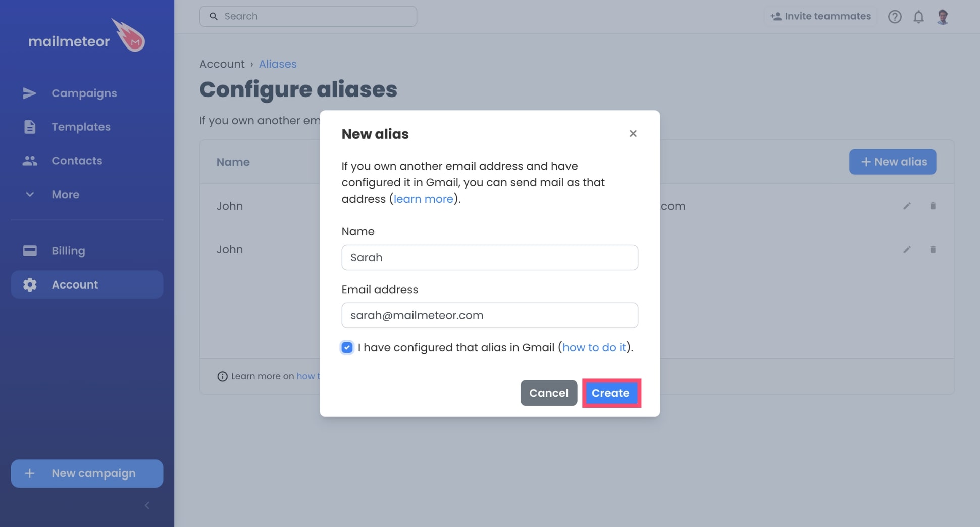This screenshot has width=980, height=527.
Task: Focus the Email address field
Action: [x=490, y=315]
